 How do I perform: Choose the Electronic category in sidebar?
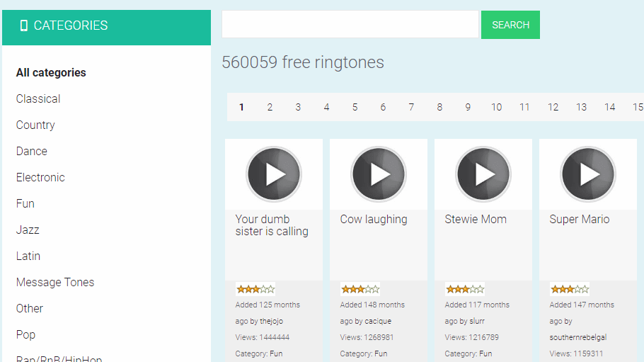[40, 178]
